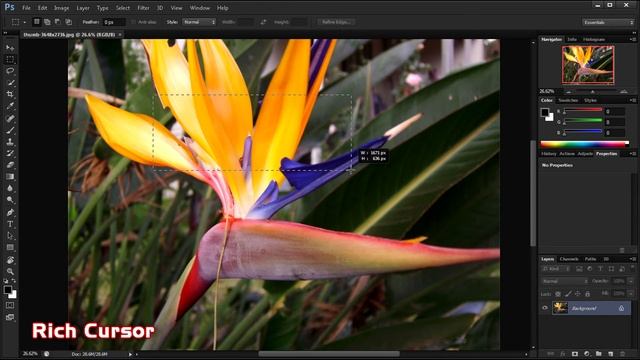
Task: Enable Intersect with selection mode
Action: pos(69,22)
